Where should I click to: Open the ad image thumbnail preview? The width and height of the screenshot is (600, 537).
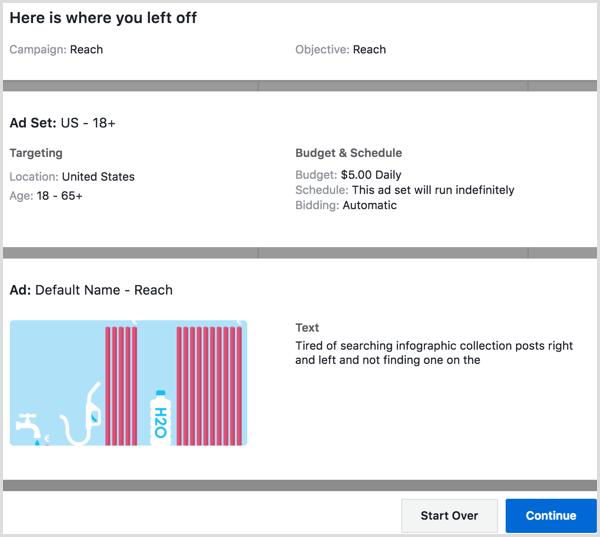(x=128, y=383)
